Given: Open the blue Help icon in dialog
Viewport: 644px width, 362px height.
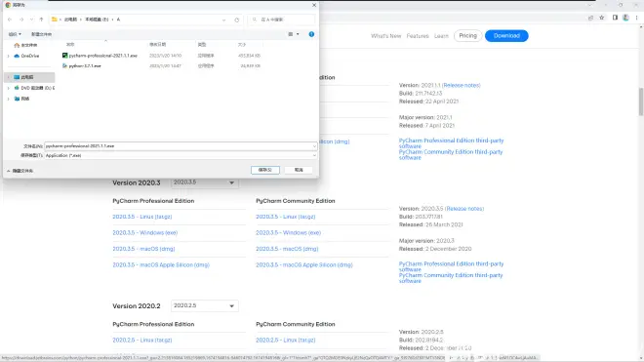Looking at the screenshot, I should [x=311, y=34].
